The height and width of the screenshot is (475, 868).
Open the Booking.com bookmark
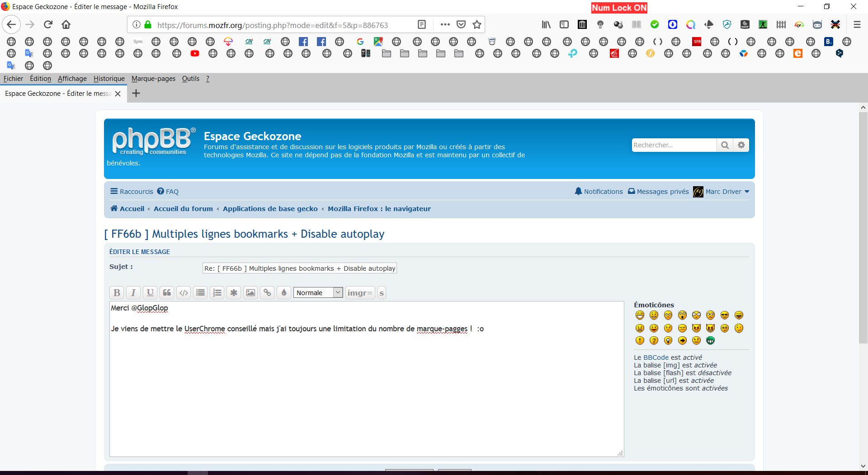(x=829, y=42)
